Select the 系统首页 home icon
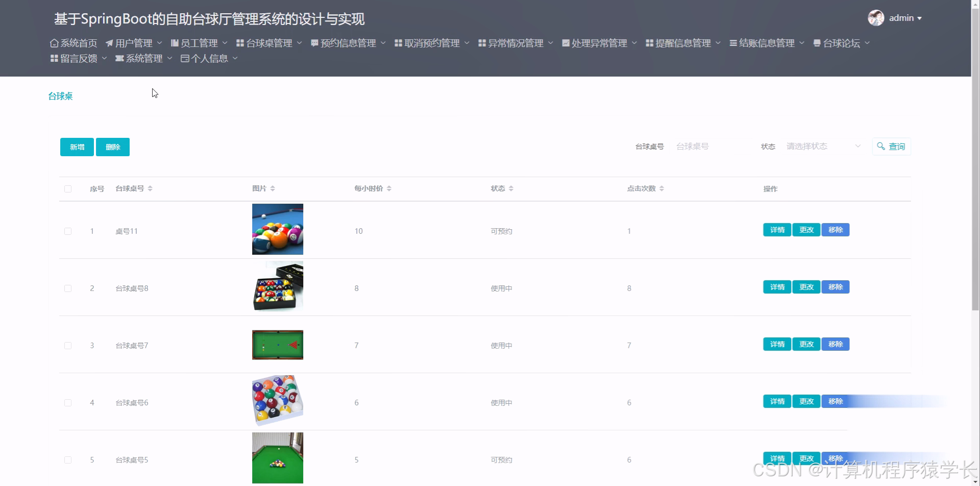Viewport: 980px width, 486px height. click(x=54, y=43)
